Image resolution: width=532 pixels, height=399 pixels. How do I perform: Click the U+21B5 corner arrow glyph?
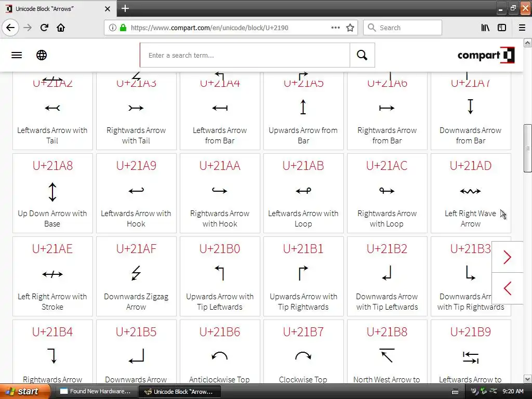136,356
